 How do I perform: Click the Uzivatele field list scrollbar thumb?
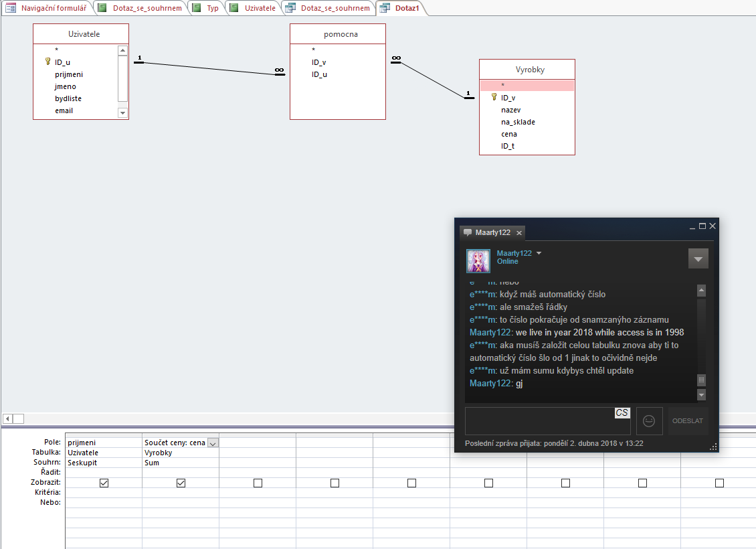coord(122,78)
